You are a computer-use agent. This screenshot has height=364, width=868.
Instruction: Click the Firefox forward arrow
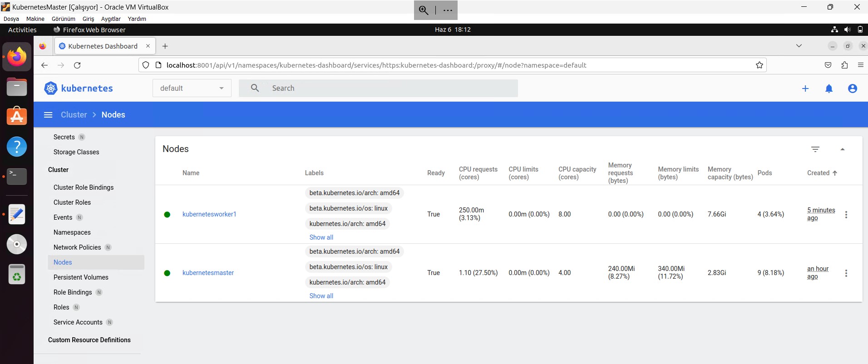(61, 65)
